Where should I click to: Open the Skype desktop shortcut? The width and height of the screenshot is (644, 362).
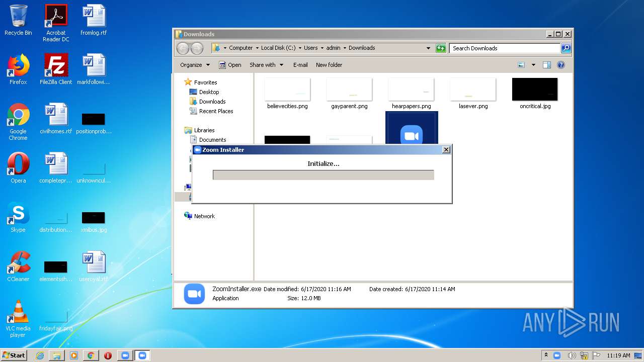pos(18,217)
